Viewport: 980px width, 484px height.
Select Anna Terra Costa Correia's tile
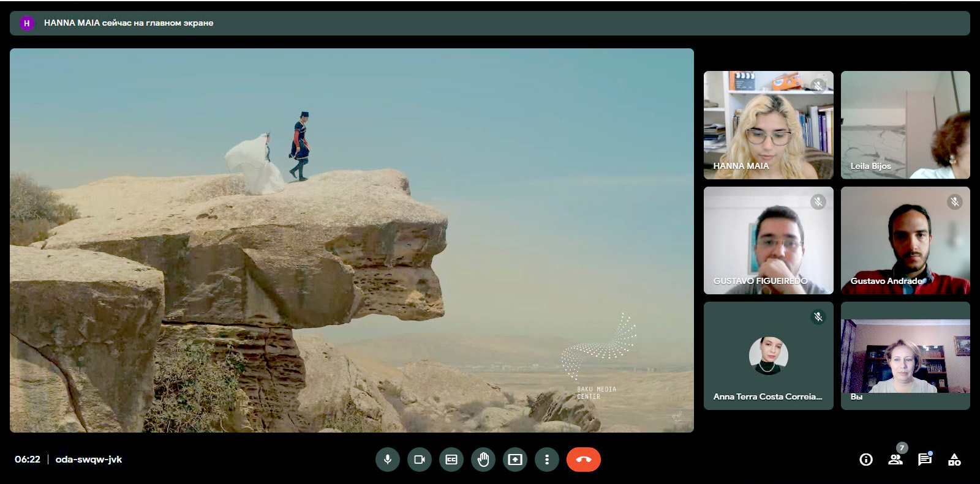(x=768, y=356)
